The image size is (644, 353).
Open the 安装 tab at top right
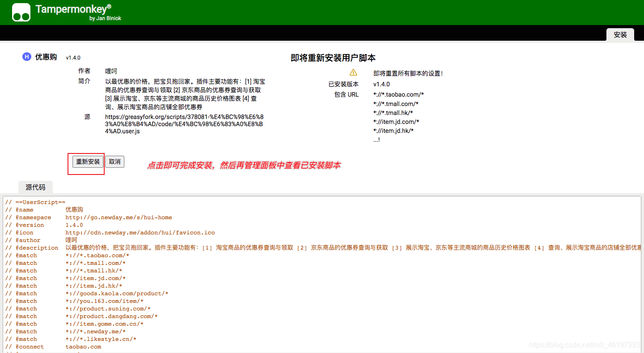[620, 34]
